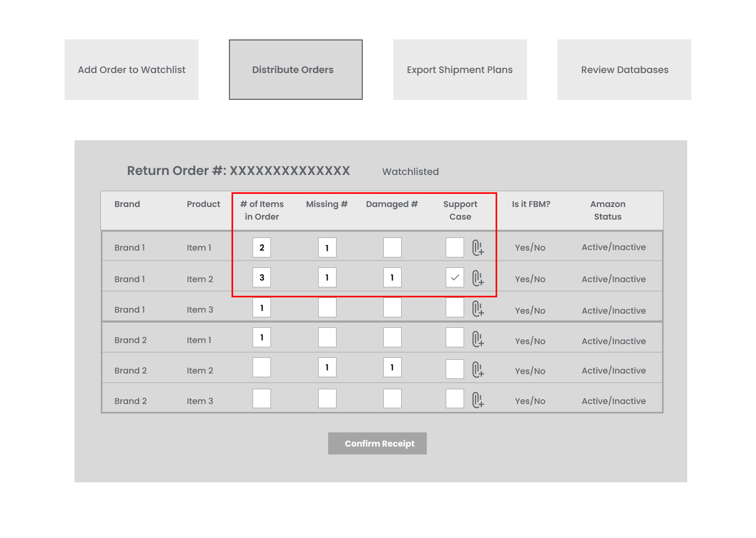Edit damaged count for Brand 2 Item 2
The height and width of the screenshot is (538, 756).
(392, 367)
